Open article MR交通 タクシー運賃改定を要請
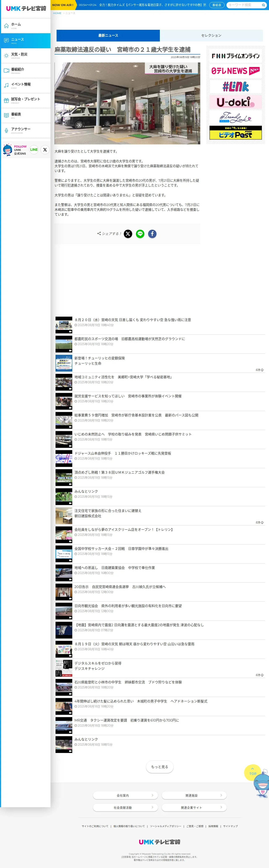This screenshot has height=868, width=269. [x=127, y=720]
